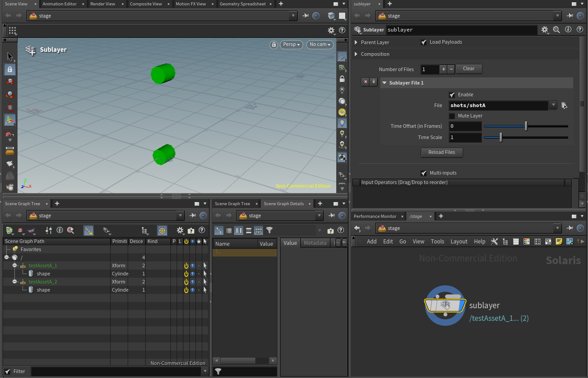The image size is (588, 378).
Task: Disable the Multi-inputs checkbox
Action: click(423, 173)
